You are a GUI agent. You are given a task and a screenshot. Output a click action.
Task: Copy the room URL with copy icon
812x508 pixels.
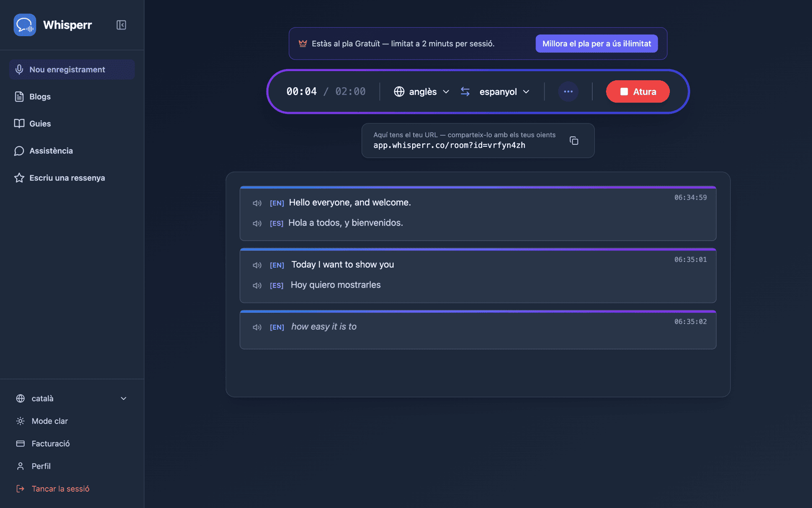574,141
